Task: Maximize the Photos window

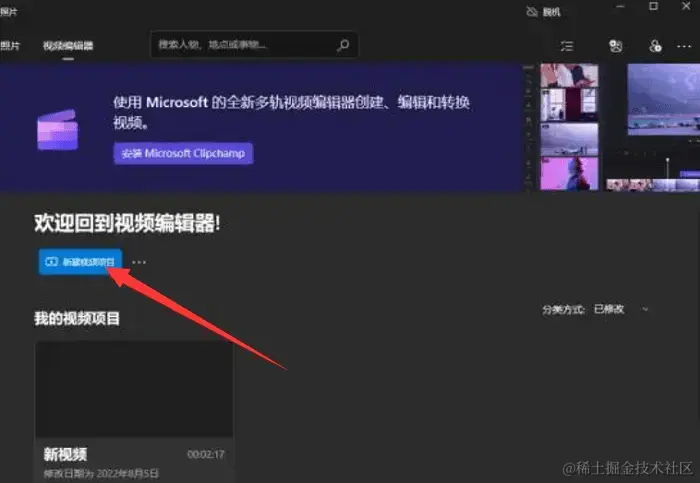Action: (x=653, y=6)
